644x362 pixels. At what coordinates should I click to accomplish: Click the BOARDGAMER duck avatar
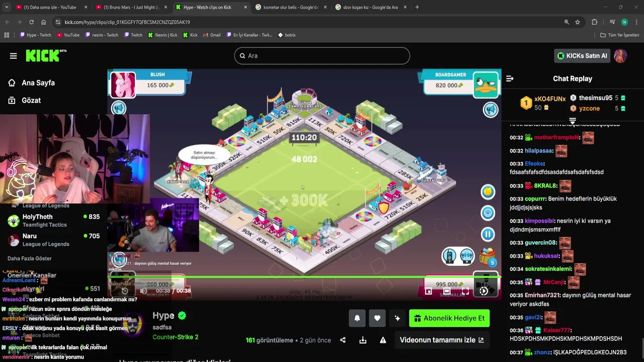pyautogui.click(x=486, y=83)
